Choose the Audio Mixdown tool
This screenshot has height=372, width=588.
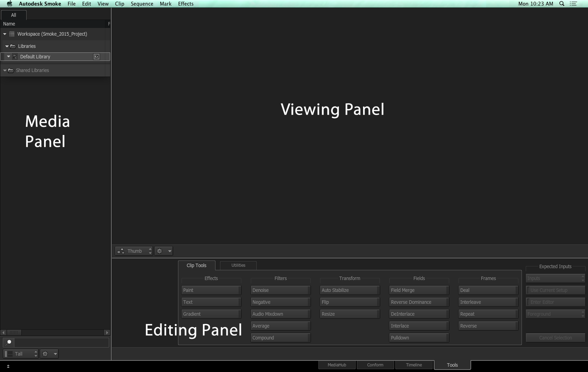point(281,314)
